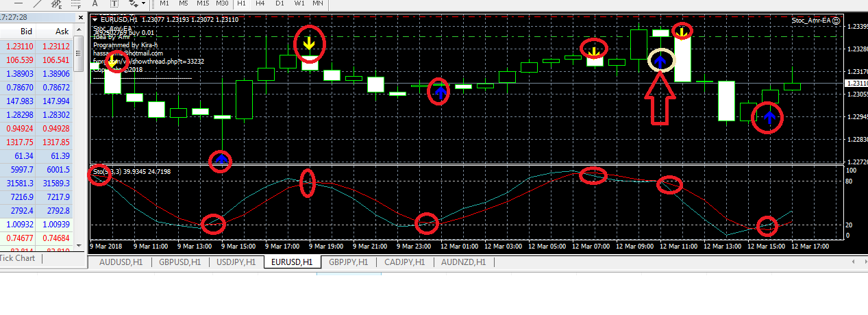Switch to the GBPJPY,H1 chart tab
This screenshot has height=315, width=868.
[345, 262]
